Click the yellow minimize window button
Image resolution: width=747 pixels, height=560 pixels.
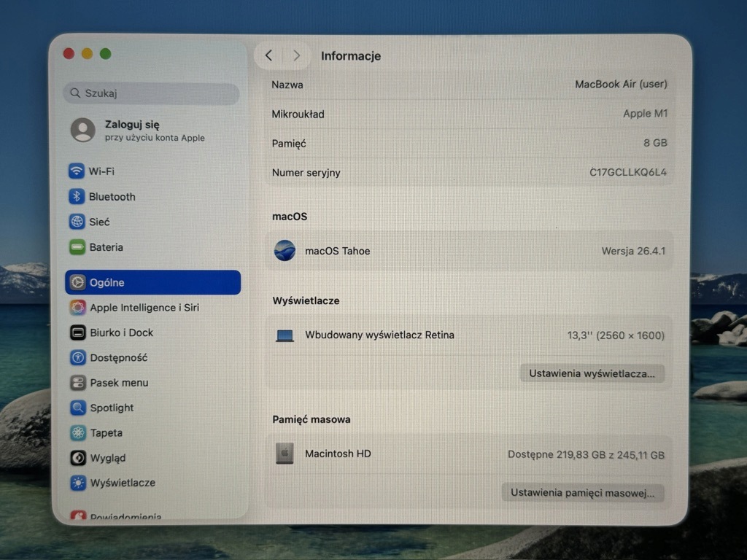pyautogui.click(x=88, y=54)
